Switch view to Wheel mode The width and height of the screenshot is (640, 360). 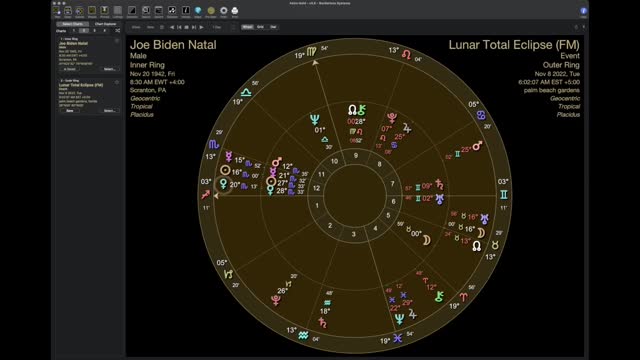(247, 27)
